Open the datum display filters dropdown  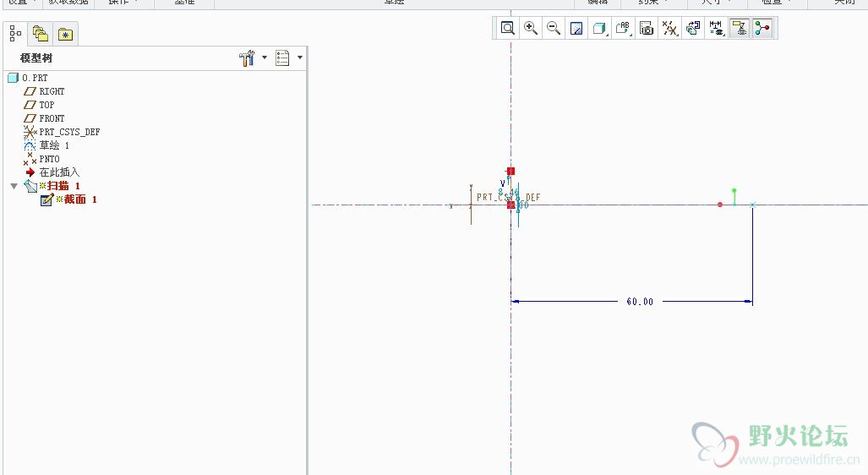[x=670, y=28]
